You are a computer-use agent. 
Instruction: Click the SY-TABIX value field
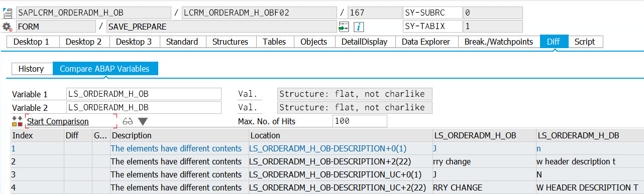point(493,27)
